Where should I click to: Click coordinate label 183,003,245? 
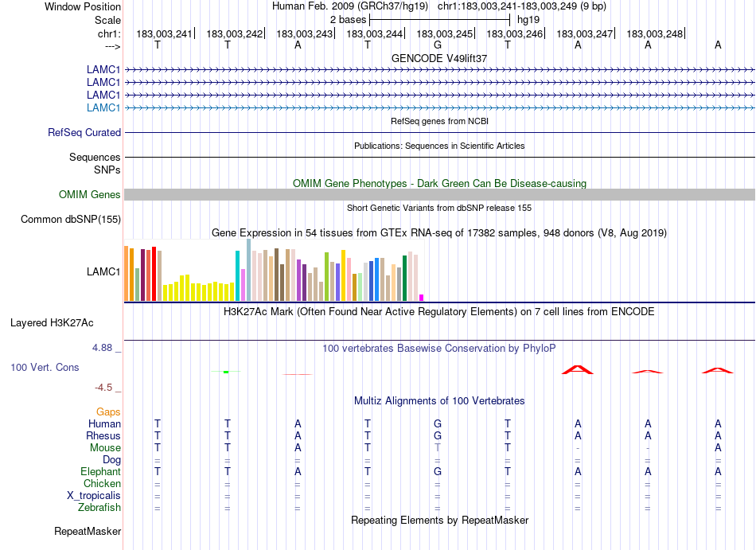click(x=444, y=33)
